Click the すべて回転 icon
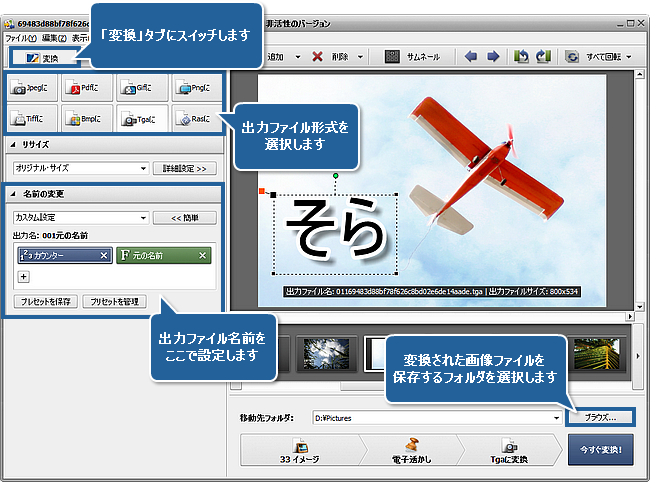Image resolution: width=650 pixels, height=483 pixels. pyautogui.click(x=572, y=57)
